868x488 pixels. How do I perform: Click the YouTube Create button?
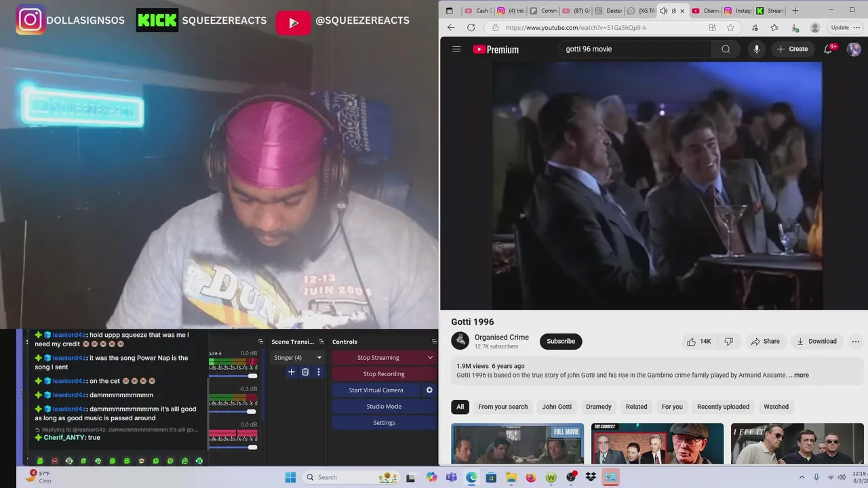(x=792, y=49)
